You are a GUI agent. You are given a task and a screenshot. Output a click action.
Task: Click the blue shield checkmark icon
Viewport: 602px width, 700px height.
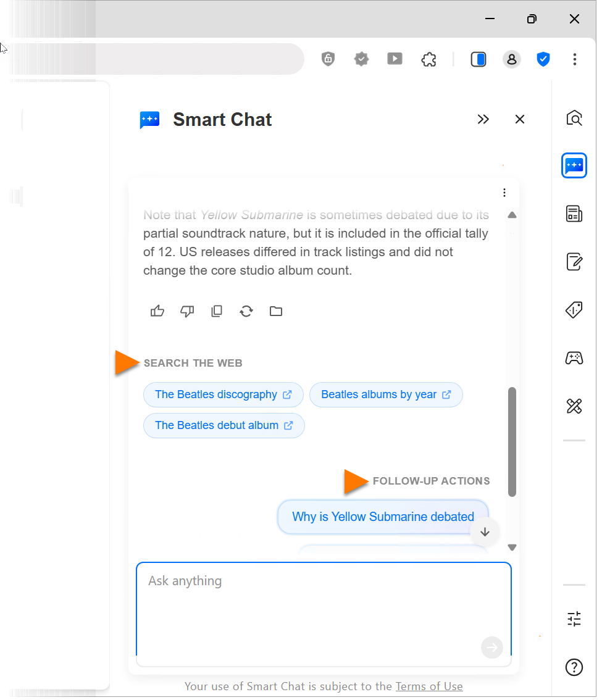pos(543,59)
